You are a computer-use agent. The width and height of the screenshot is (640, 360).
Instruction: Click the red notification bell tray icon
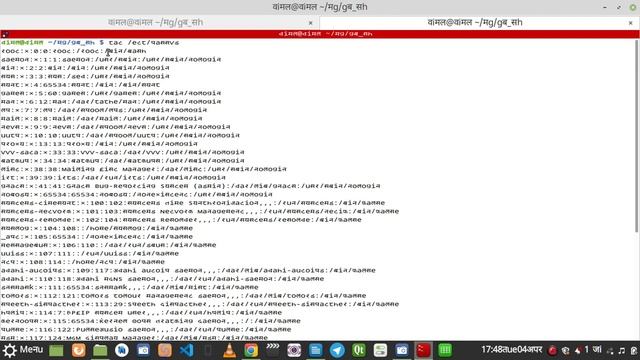(578, 350)
